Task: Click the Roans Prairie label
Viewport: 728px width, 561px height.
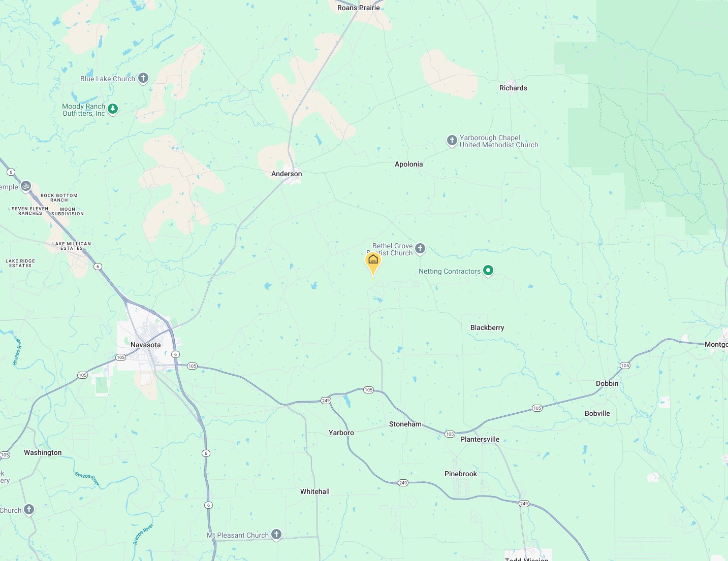Action: [358, 8]
